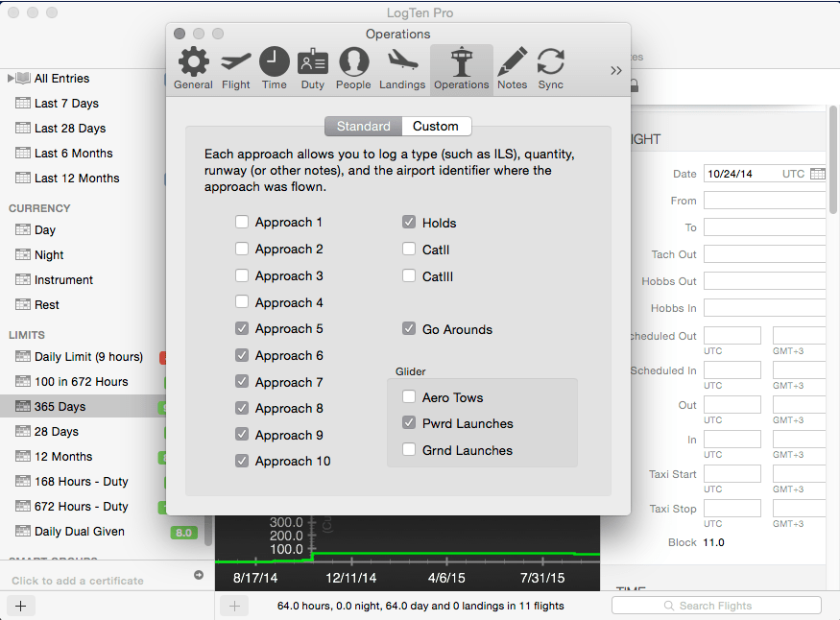
Task: Open General preferences gear icon
Action: pos(193,61)
